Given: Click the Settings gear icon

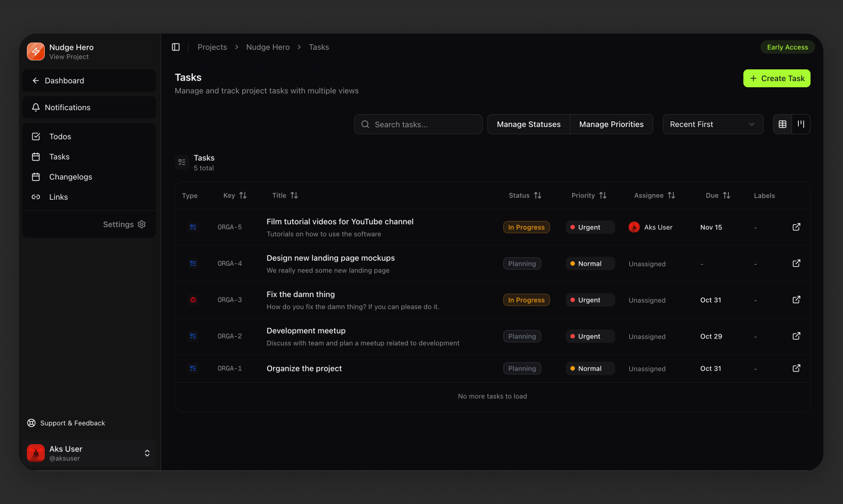Looking at the screenshot, I should click(x=142, y=224).
